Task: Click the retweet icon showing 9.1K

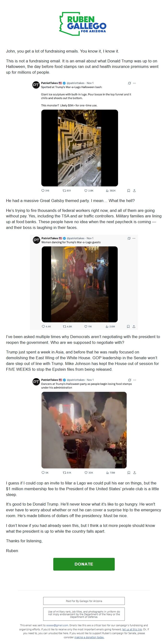Action: pyautogui.click(x=65, y=473)
